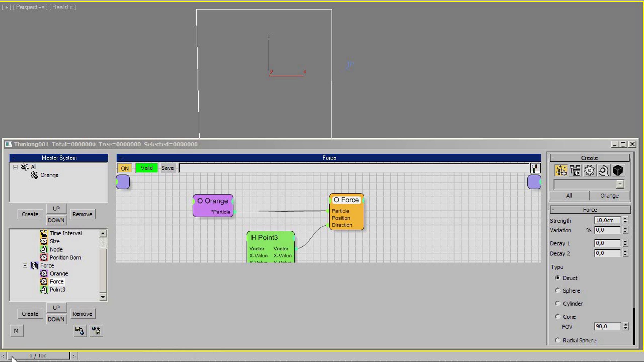Image resolution: width=644 pixels, height=362 pixels.
Task: Select Orange operator under Force in list
Action: click(59, 274)
